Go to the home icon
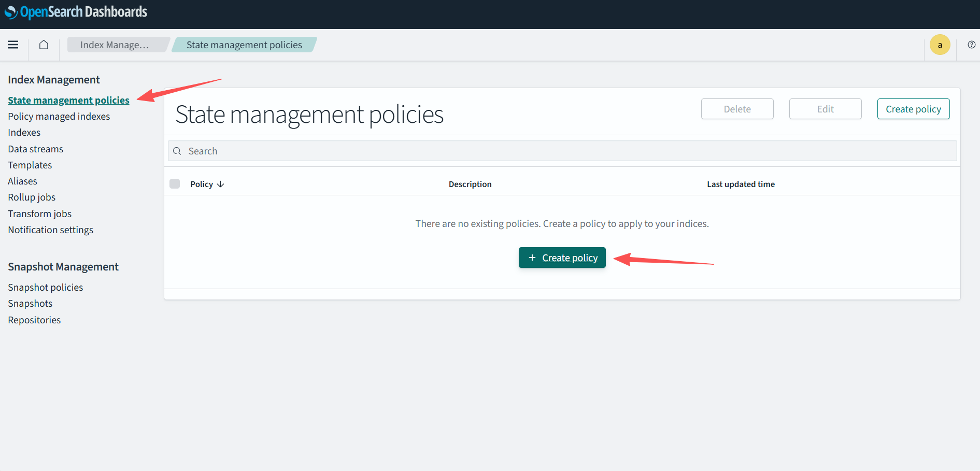980x471 pixels. [44, 45]
